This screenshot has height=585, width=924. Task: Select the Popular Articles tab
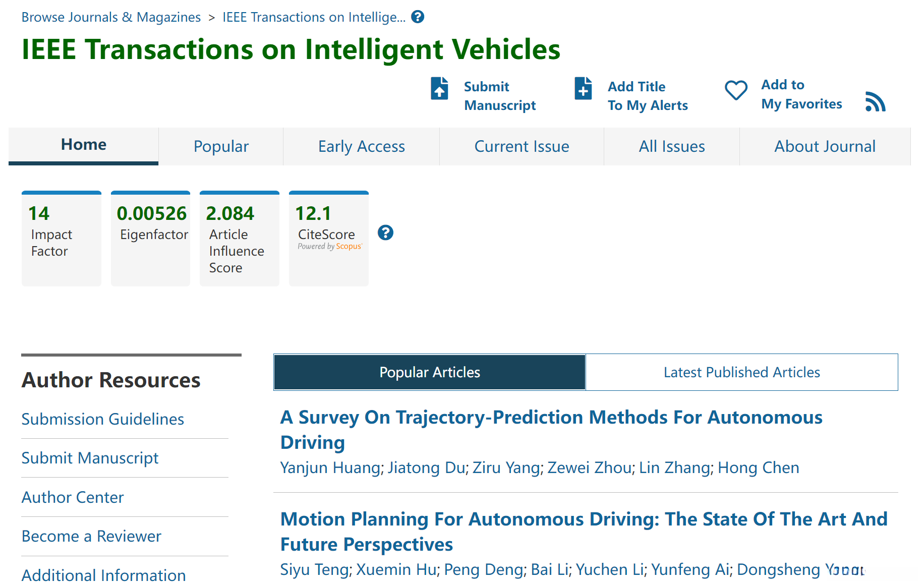click(x=429, y=372)
